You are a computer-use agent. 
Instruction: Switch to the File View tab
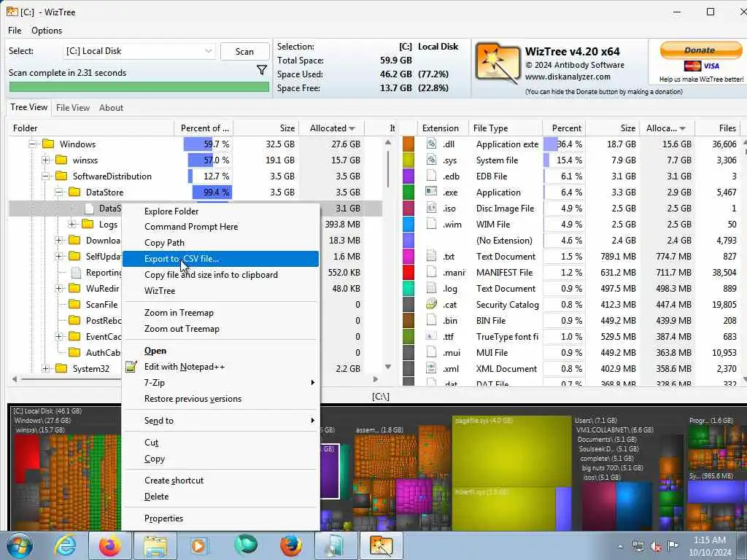point(73,108)
